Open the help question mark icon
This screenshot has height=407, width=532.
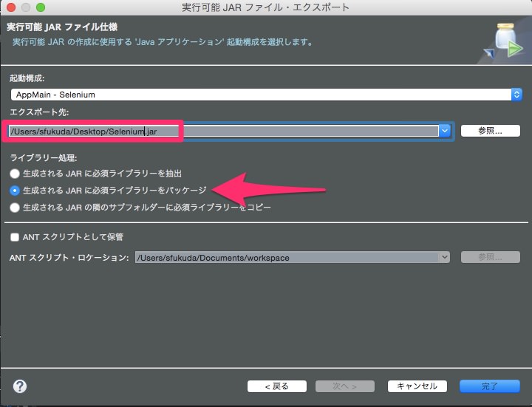pos(20,386)
